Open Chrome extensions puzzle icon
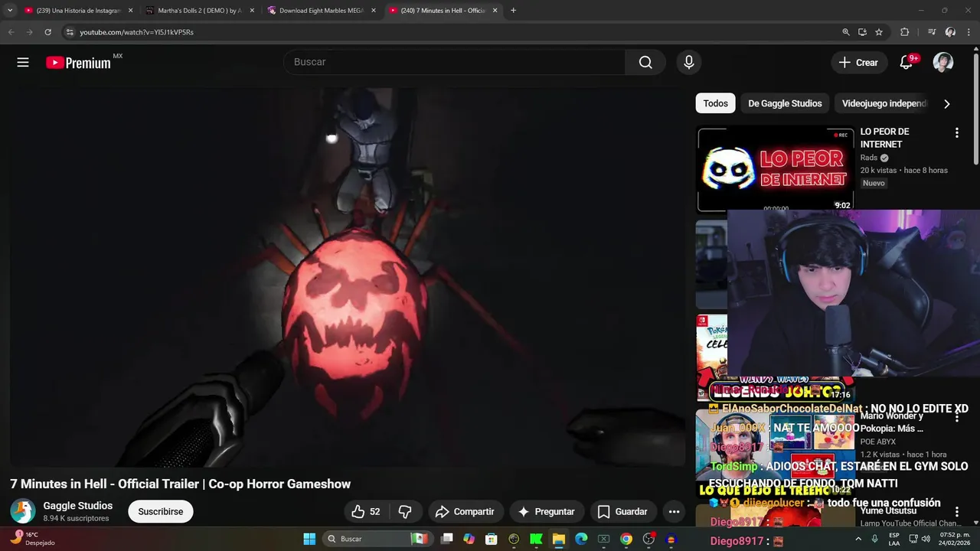 click(x=904, y=32)
